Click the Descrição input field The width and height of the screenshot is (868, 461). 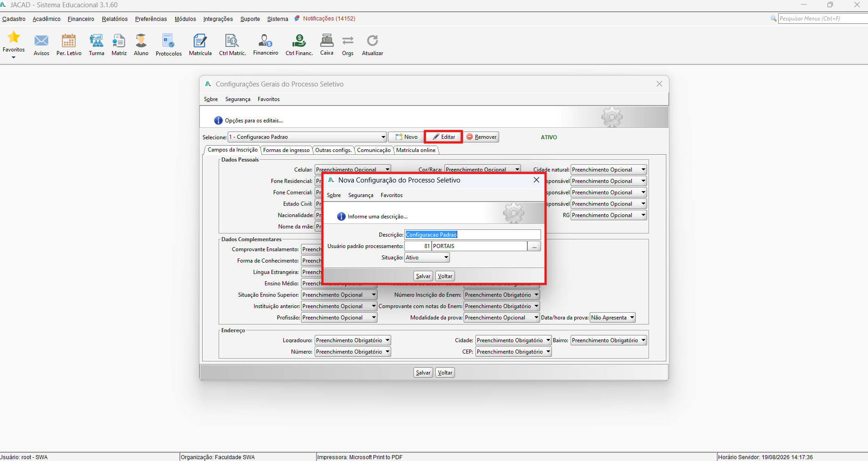(473, 235)
